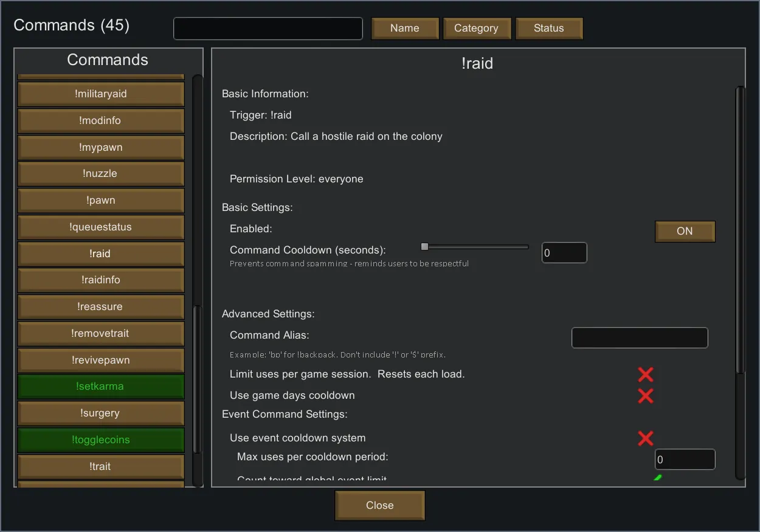Toggle the session use limit red X
Screen dimensions: 760x532
pyautogui.click(x=646, y=375)
